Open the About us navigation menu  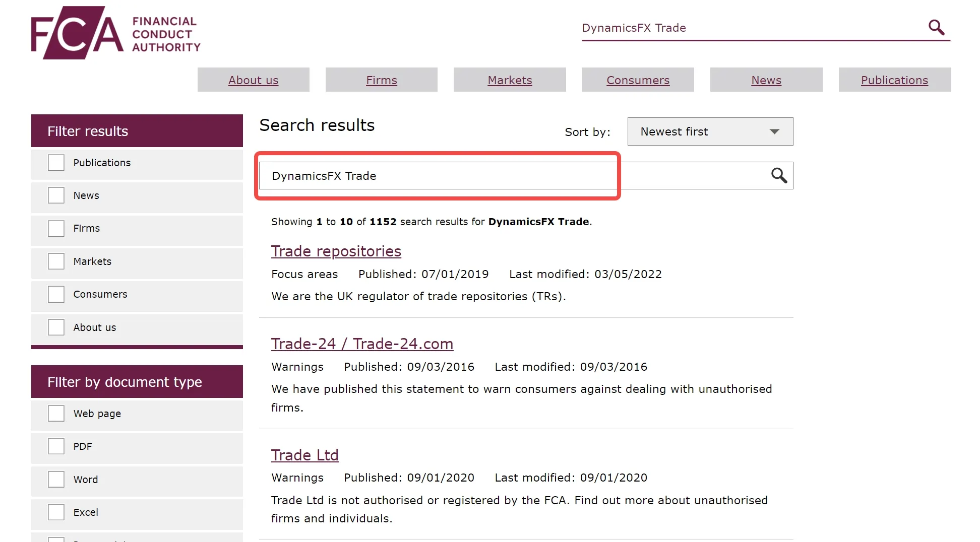click(253, 80)
